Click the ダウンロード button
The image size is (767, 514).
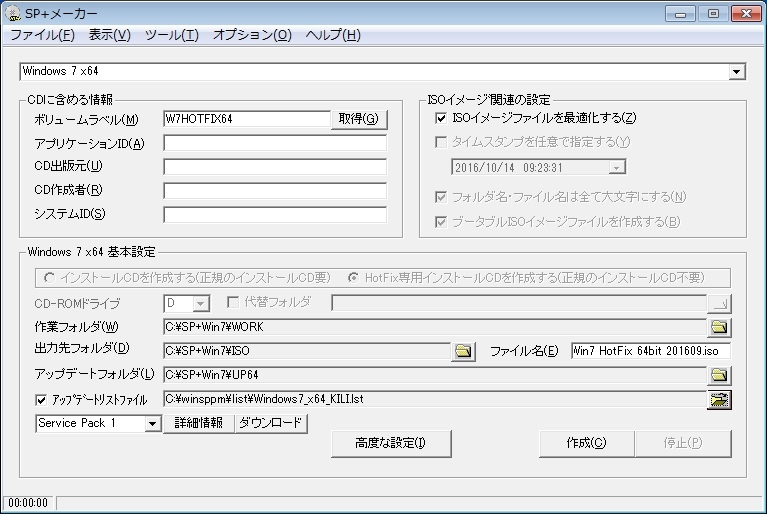click(271, 423)
